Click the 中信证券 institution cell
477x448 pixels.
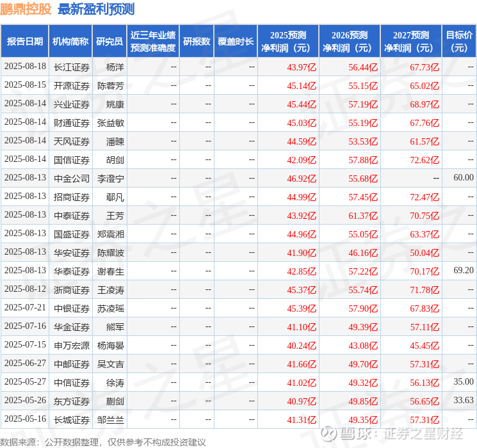(x=72, y=383)
